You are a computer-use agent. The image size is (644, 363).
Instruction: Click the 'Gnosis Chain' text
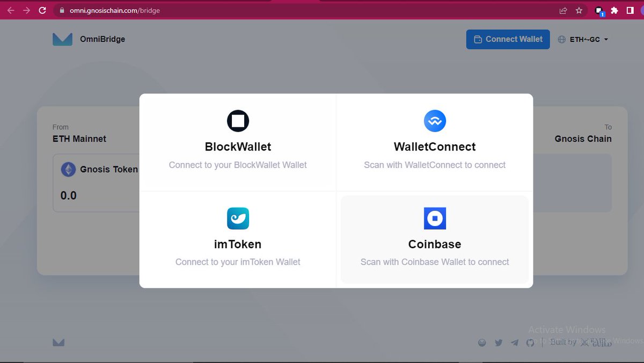(583, 139)
